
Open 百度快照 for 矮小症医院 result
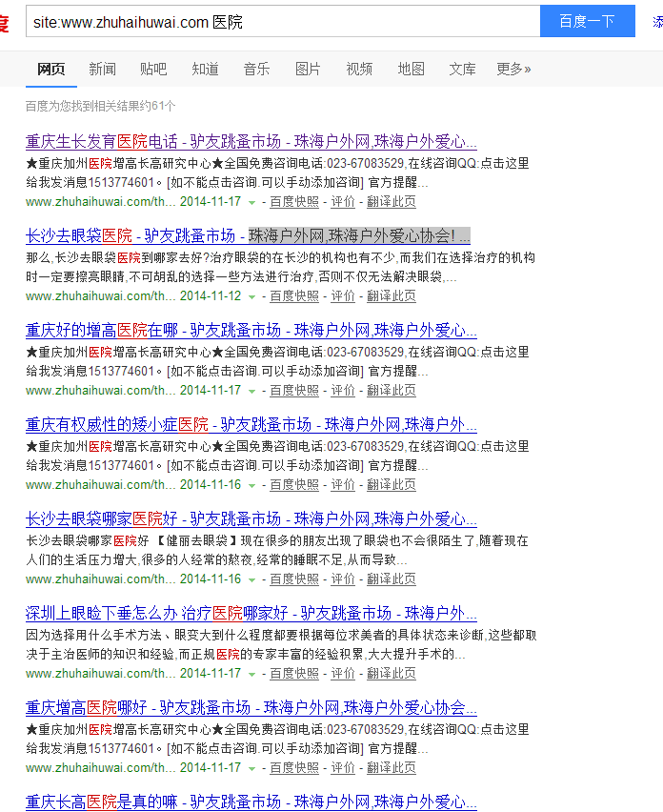pos(294,485)
